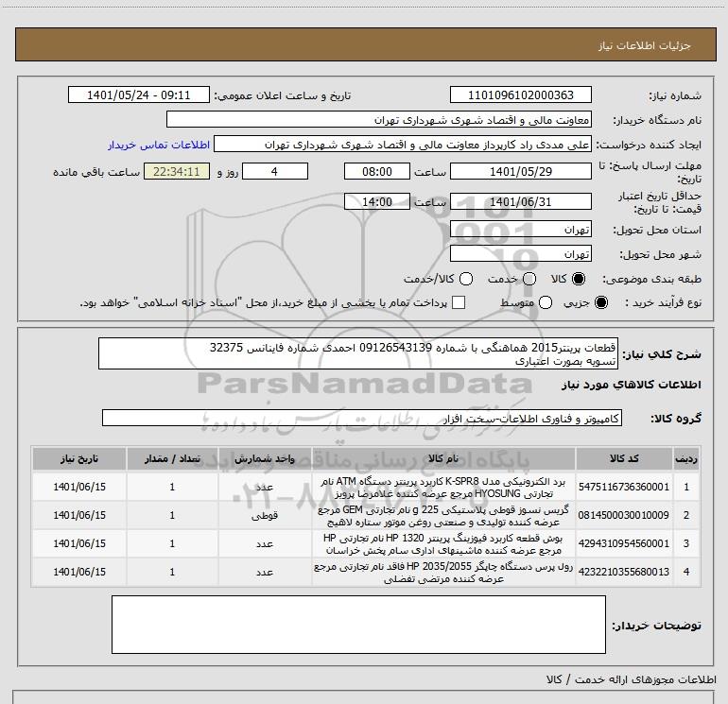Click the goods group field 'کامپیوتر و فناوری اطلاعات-سخت افزار'
This screenshot has width=728, height=704.
(362, 418)
